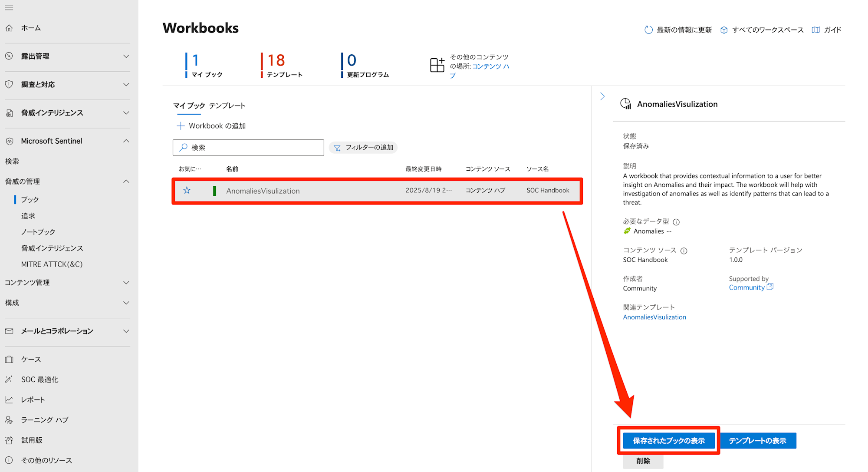This screenshot has width=868, height=472.
Task: Click the info icon next to コンテンツ ソース
Action: (x=684, y=251)
